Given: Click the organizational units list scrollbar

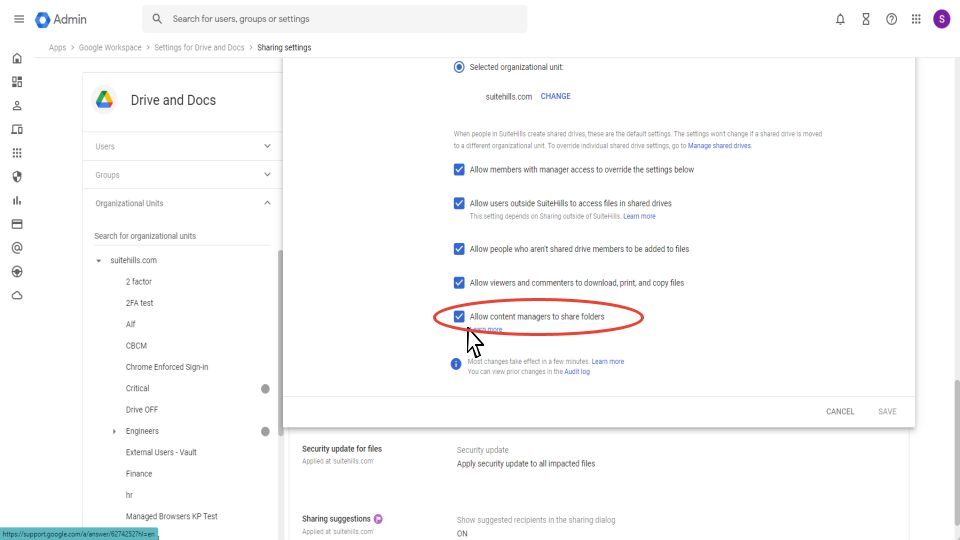Looking at the screenshot, I should tap(280, 343).
